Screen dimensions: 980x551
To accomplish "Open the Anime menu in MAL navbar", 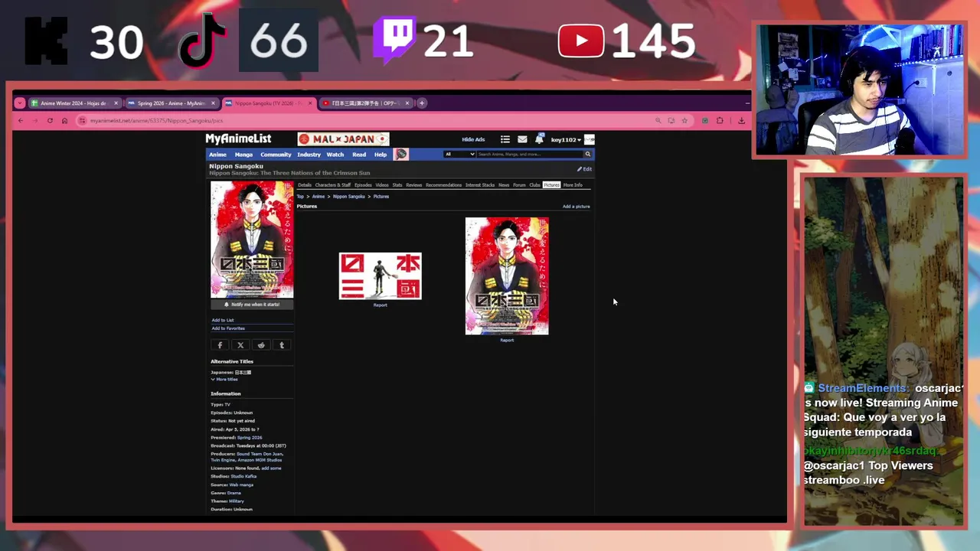I will click(218, 155).
